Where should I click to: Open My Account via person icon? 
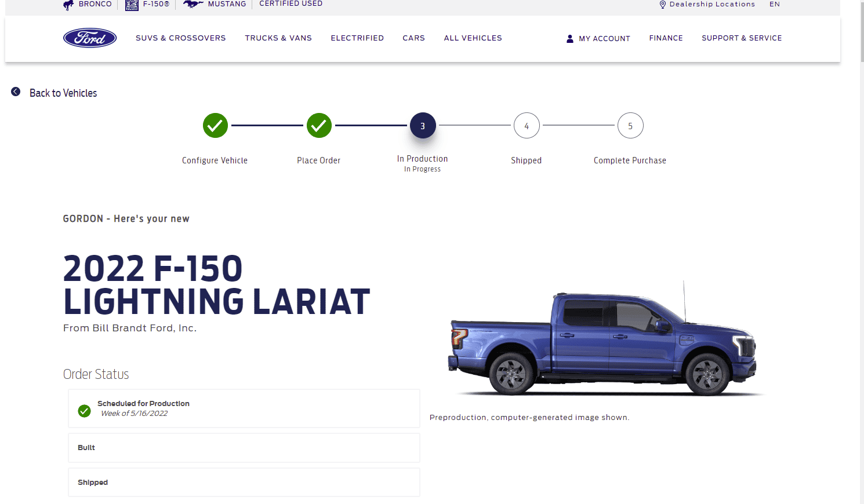tap(570, 38)
